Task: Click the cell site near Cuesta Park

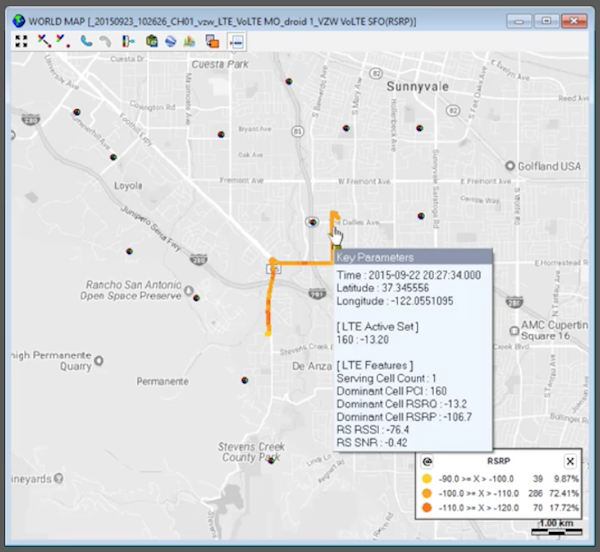Action: click(x=289, y=81)
